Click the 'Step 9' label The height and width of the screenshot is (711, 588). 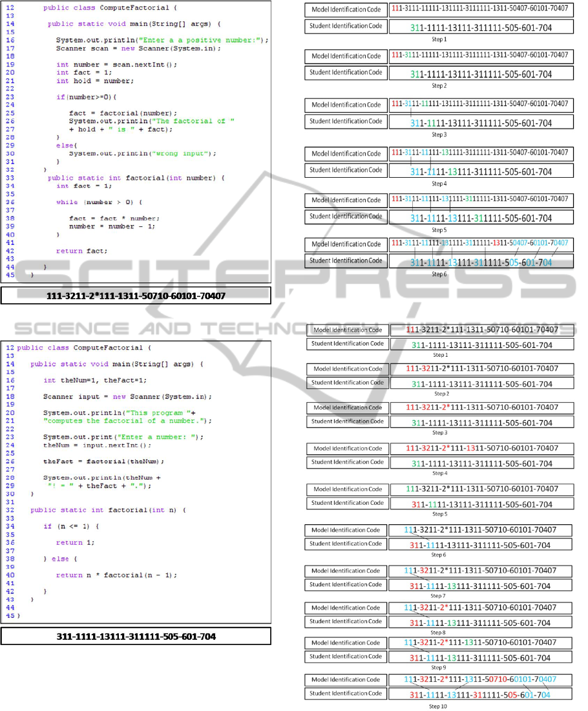[437, 667]
